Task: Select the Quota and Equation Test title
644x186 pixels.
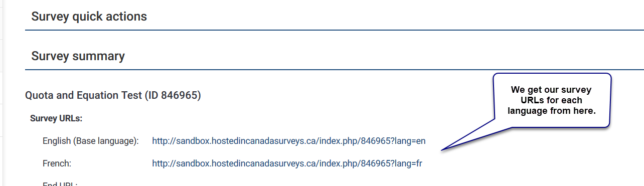Action: [84, 95]
